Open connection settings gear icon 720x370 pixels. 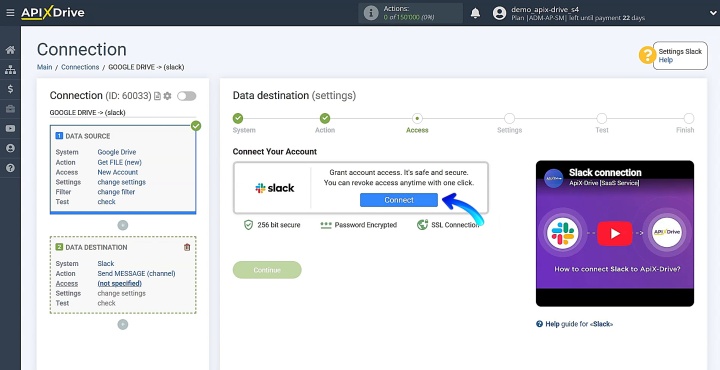point(167,96)
